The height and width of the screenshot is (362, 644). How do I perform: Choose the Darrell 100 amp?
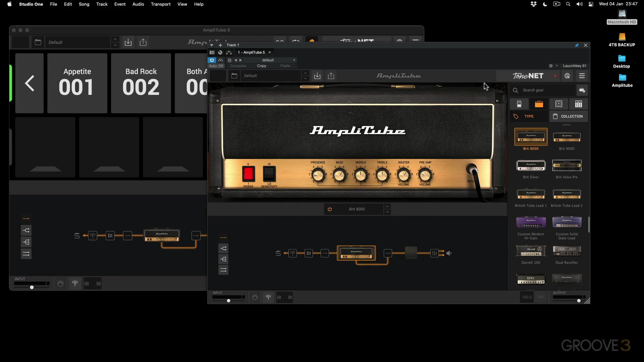531,251
